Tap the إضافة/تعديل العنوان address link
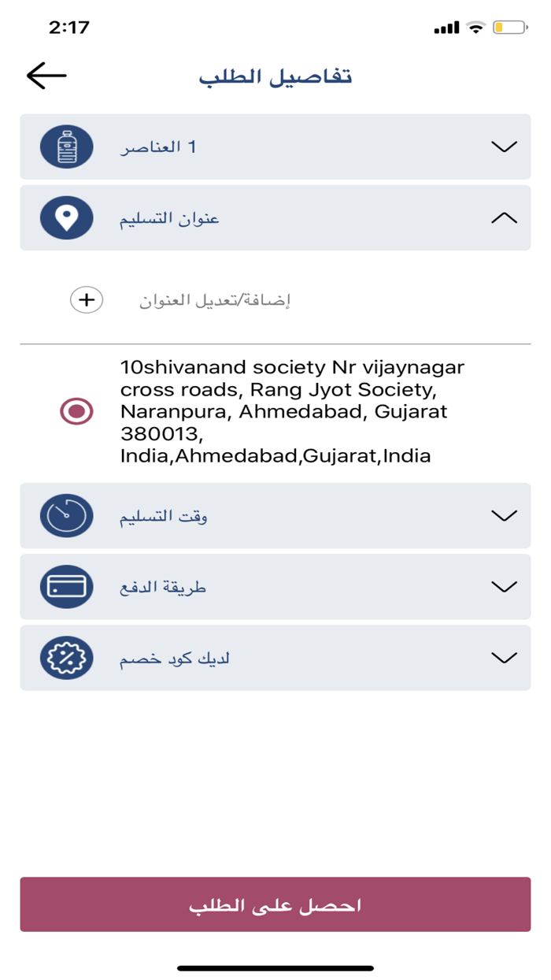This screenshot has width=551, height=980. tap(216, 300)
